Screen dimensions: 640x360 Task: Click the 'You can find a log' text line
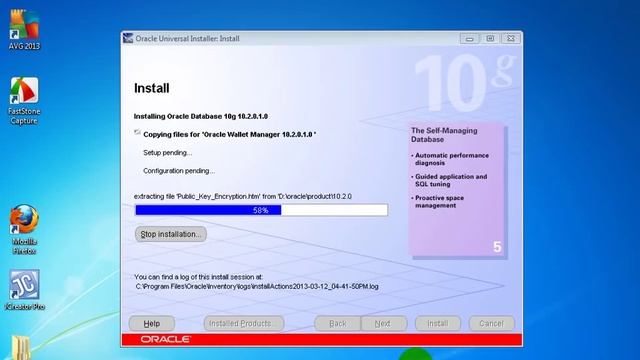tap(199, 277)
